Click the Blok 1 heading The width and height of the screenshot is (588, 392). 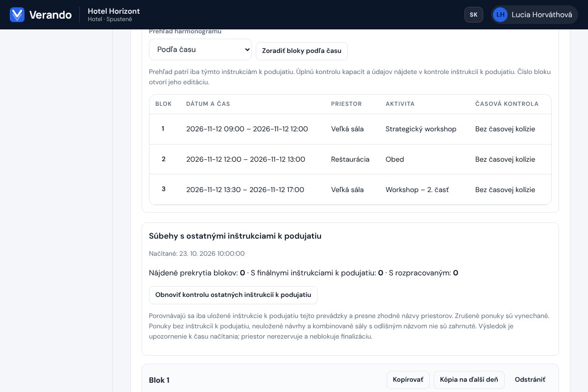159,380
